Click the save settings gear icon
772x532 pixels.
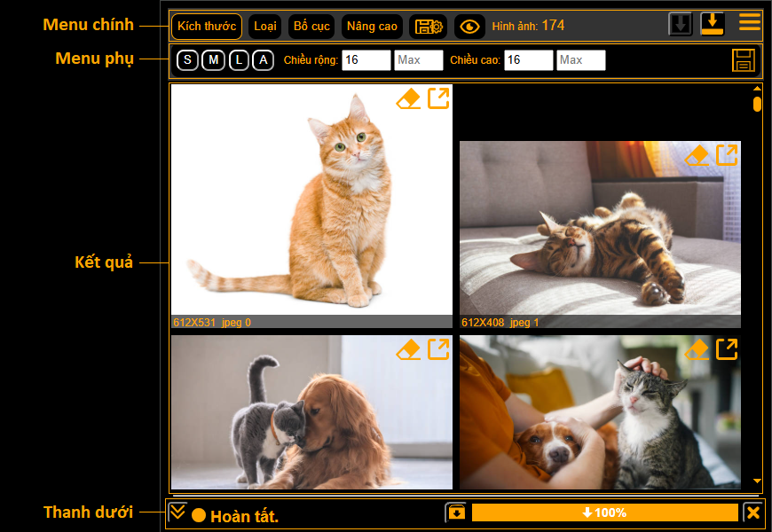pos(428,27)
